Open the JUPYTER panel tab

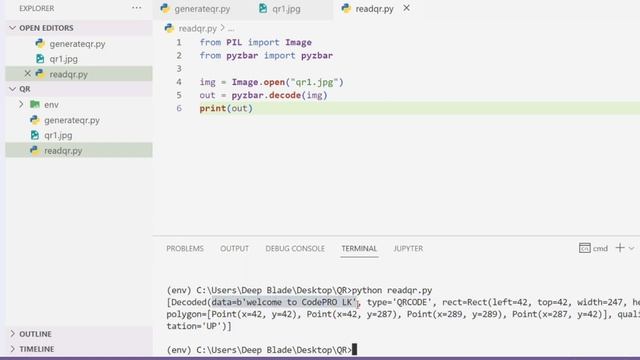pyautogui.click(x=408, y=249)
